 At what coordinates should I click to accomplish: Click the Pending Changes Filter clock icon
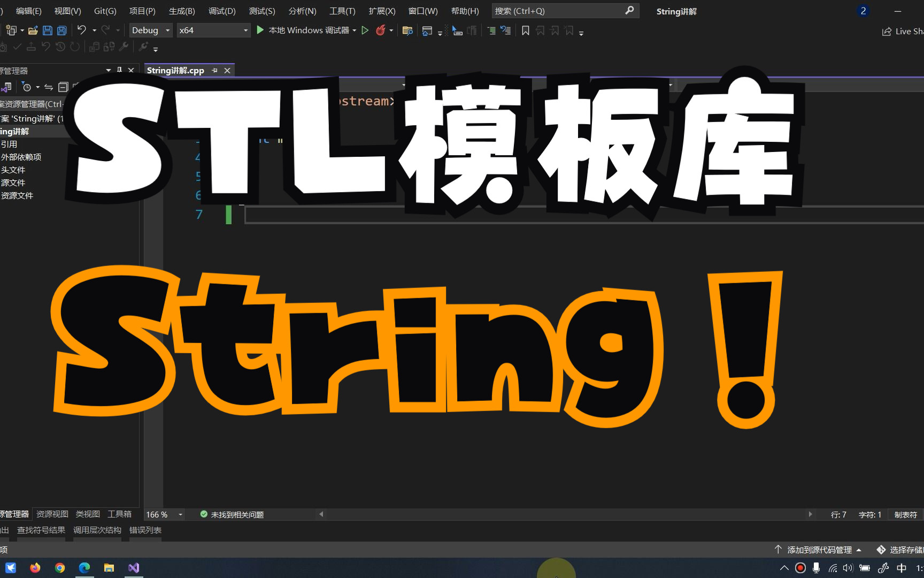click(27, 87)
